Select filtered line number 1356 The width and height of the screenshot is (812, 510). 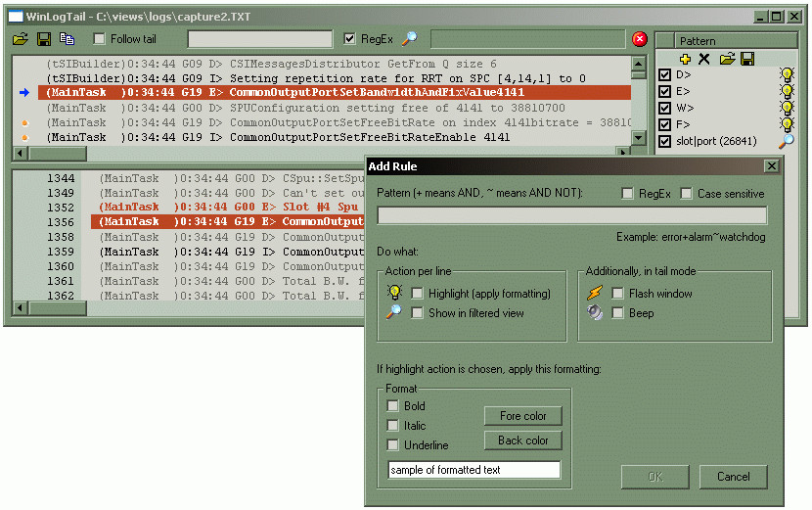[x=228, y=222]
